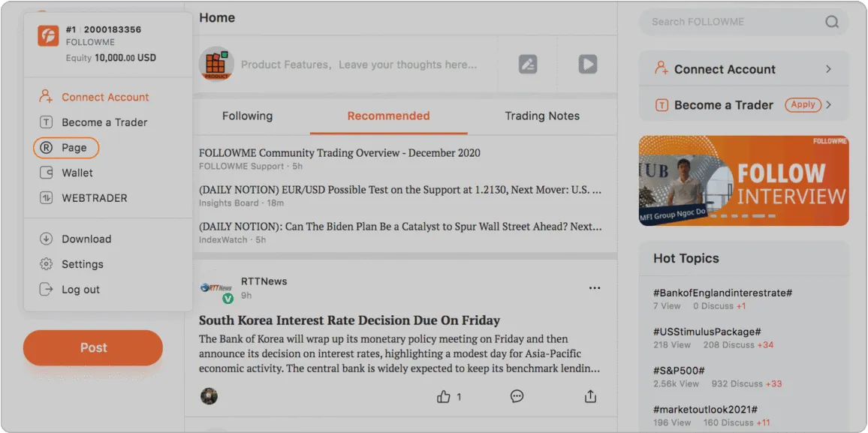
Task: Select Log out in the account menu
Action: [x=81, y=289]
